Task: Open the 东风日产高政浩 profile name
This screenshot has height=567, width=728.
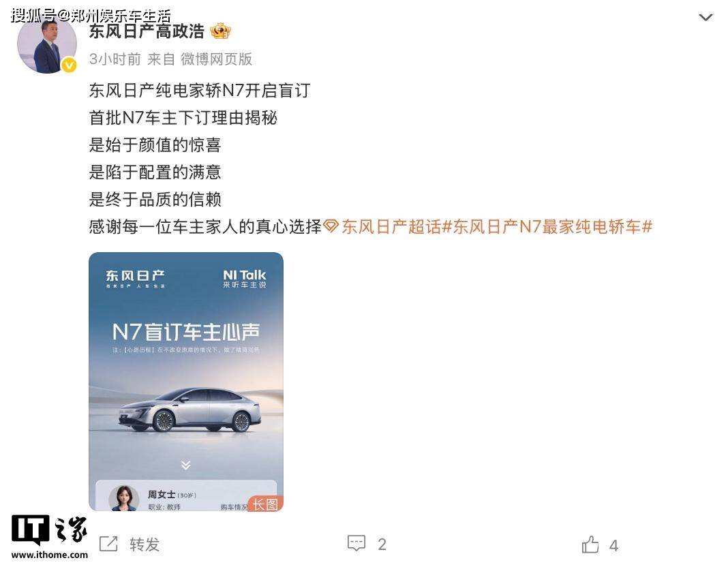Action: coord(147,31)
